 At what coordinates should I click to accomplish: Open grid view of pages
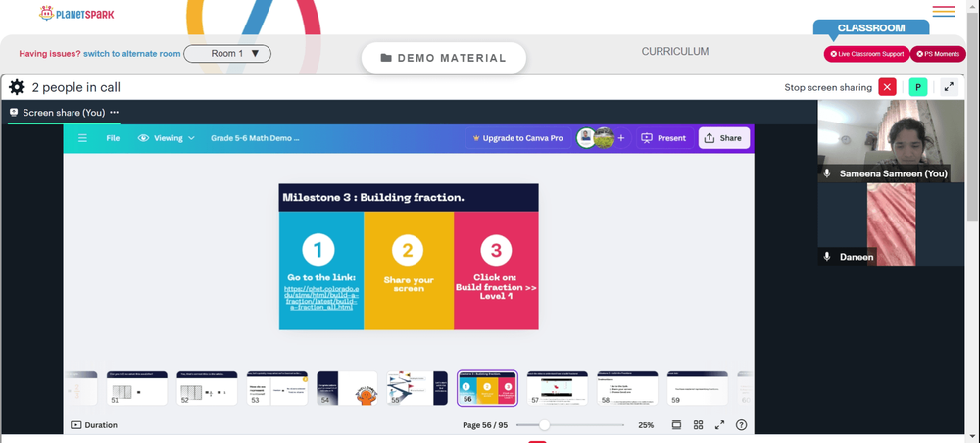(698, 425)
